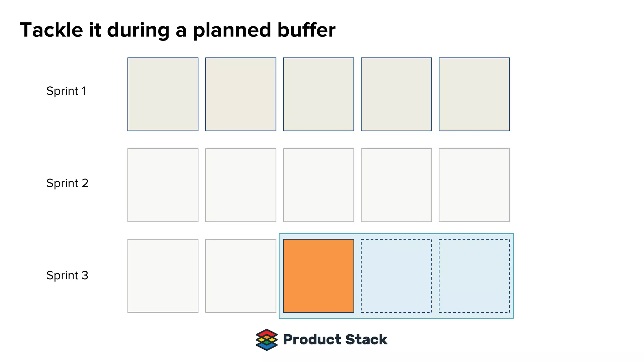Click the second box in Sprint 3
The width and height of the screenshot is (644, 362).
click(x=241, y=276)
